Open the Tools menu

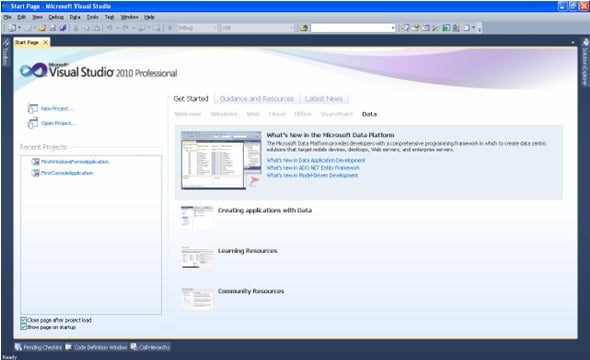[92, 17]
